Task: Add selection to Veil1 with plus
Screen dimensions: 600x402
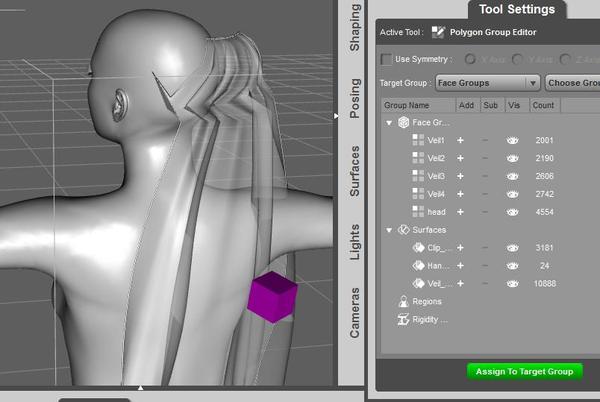Action: click(x=460, y=140)
